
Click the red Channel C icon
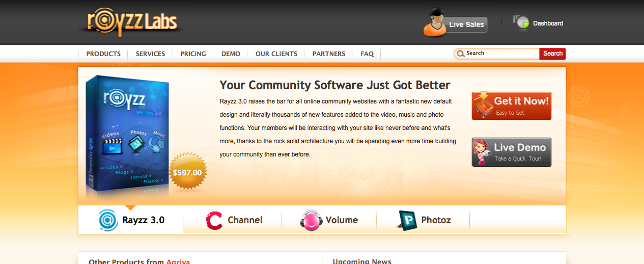(214, 220)
